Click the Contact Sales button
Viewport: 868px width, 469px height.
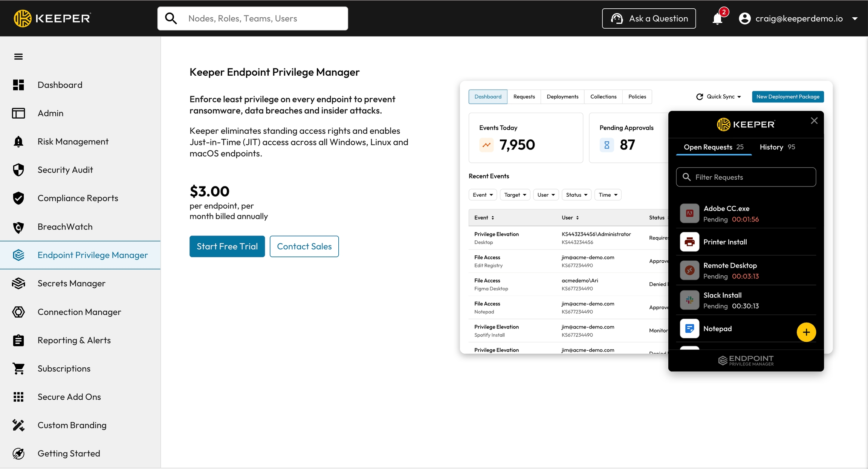click(304, 246)
